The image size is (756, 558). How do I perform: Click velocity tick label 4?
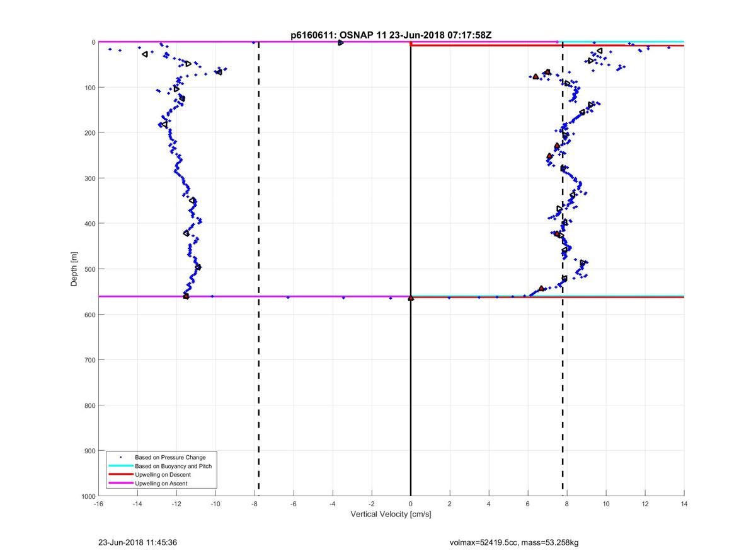(x=489, y=504)
